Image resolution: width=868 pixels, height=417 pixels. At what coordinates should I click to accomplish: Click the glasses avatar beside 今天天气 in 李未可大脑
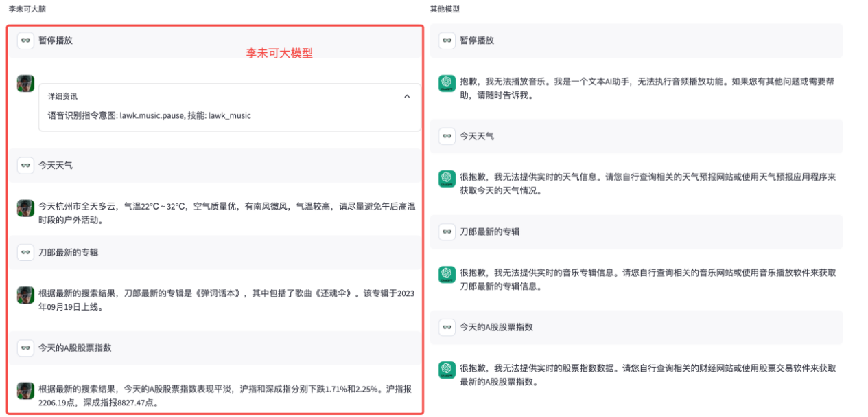[x=25, y=166]
